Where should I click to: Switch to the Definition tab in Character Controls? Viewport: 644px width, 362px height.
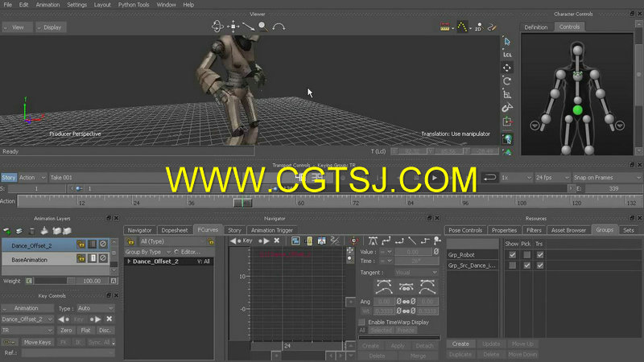tap(536, 27)
